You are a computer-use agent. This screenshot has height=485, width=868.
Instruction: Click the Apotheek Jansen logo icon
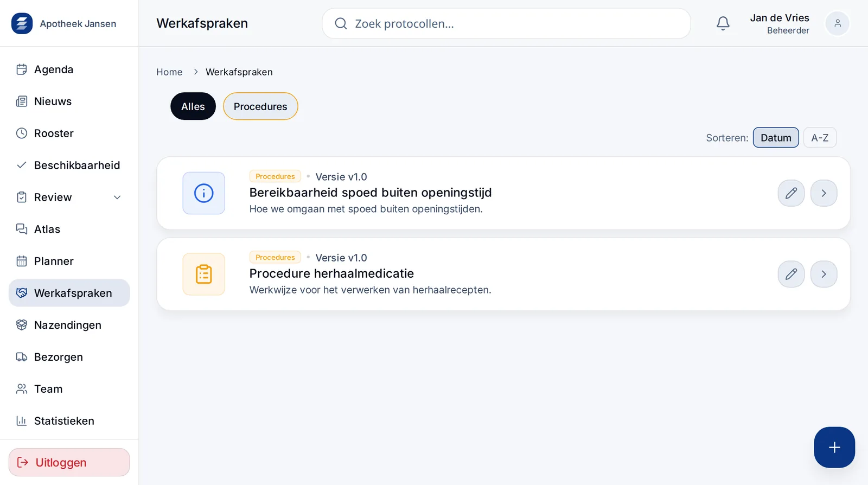[x=22, y=23]
